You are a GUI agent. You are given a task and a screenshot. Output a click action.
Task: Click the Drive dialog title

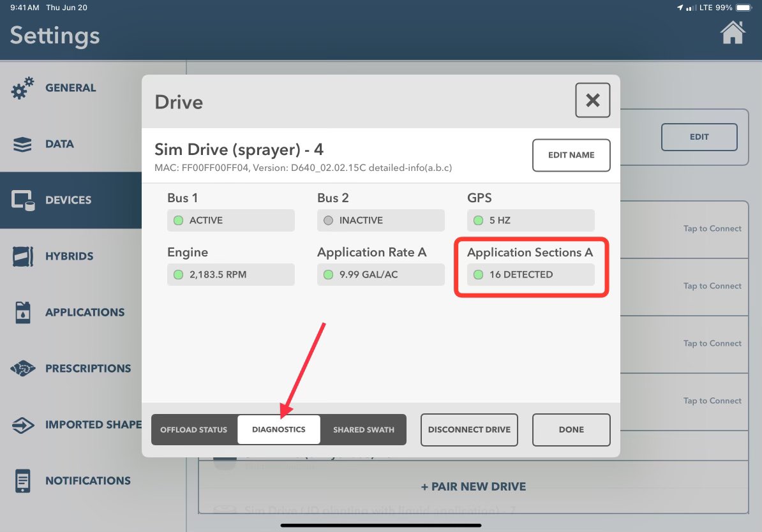coord(179,103)
